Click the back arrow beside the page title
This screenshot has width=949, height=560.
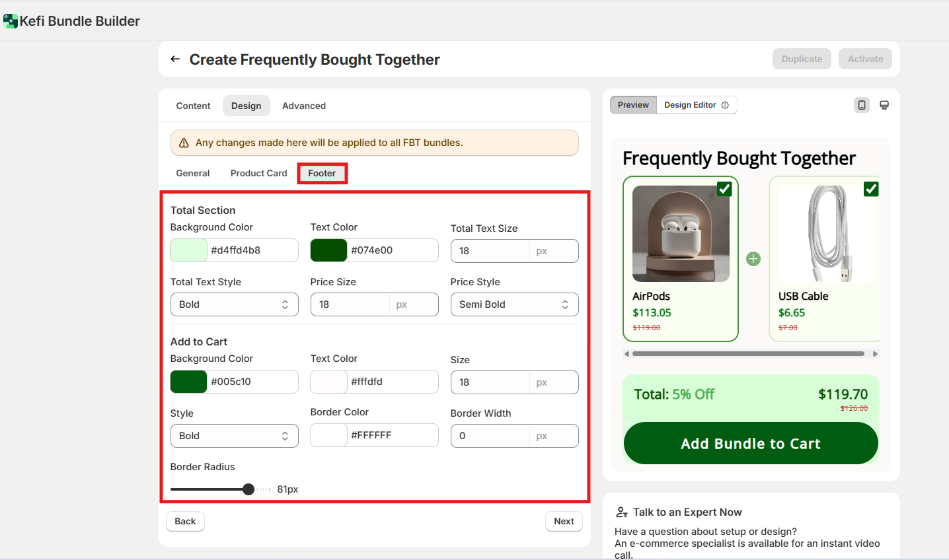175,59
